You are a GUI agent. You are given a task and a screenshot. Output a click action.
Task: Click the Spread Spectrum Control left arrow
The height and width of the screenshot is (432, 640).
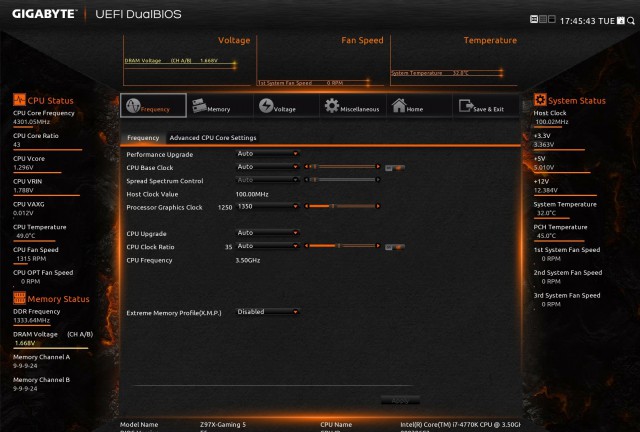click(306, 180)
